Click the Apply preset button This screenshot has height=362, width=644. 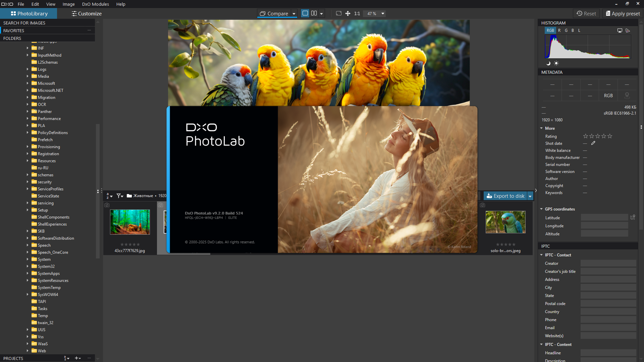(623, 13)
